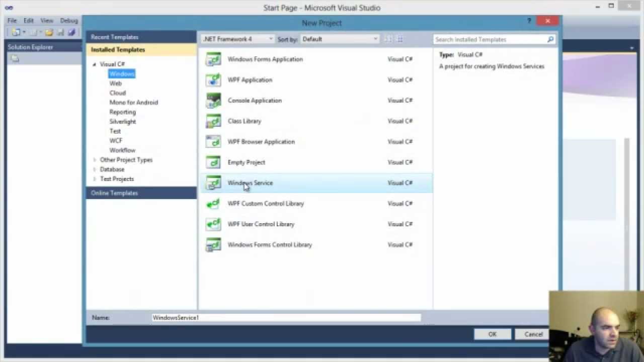644x362 pixels.
Task: Expand the Database node
Action: click(94, 169)
